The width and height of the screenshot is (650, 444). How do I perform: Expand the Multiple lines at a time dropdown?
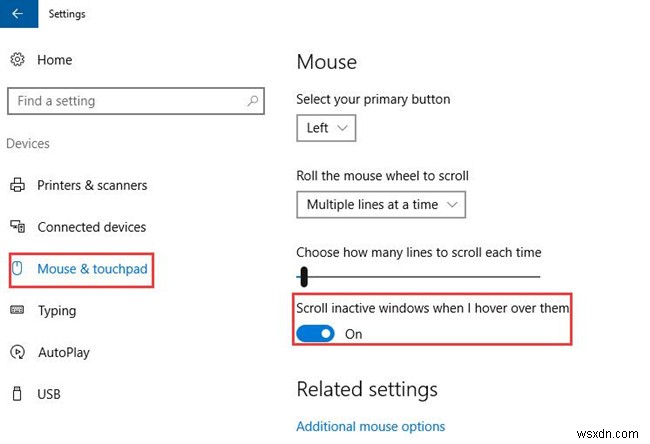(381, 204)
